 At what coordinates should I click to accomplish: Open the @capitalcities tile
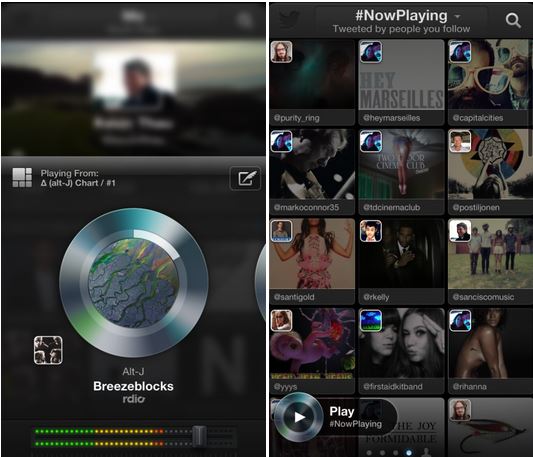tap(491, 82)
